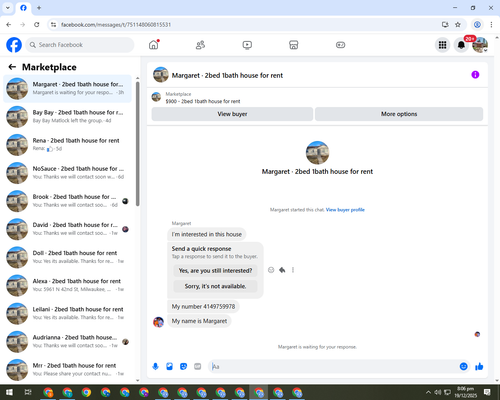
Task: Click the More options button
Action: click(x=399, y=114)
